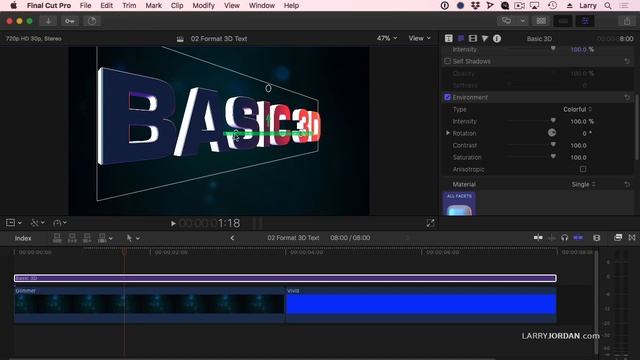The height and width of the screenshot is (360, 640).
Task: Click the Dropbox menu bar icon
Action: coord(475,6)
